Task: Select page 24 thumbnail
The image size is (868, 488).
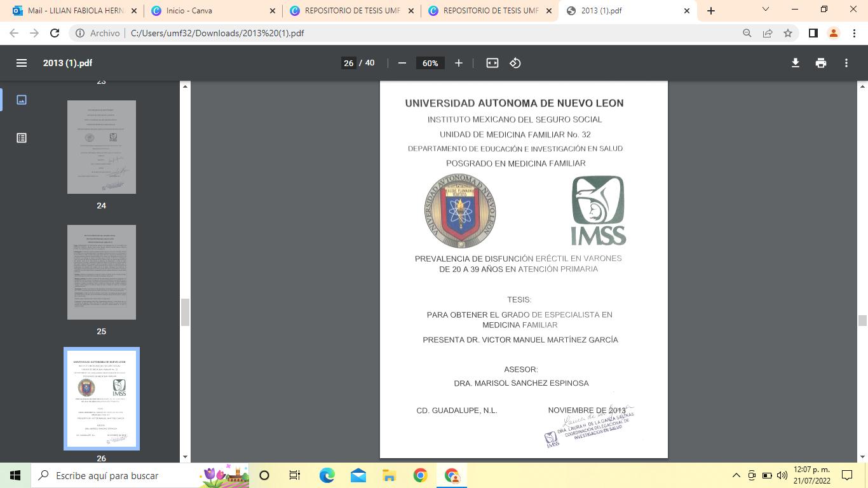Action: [102, 147]
